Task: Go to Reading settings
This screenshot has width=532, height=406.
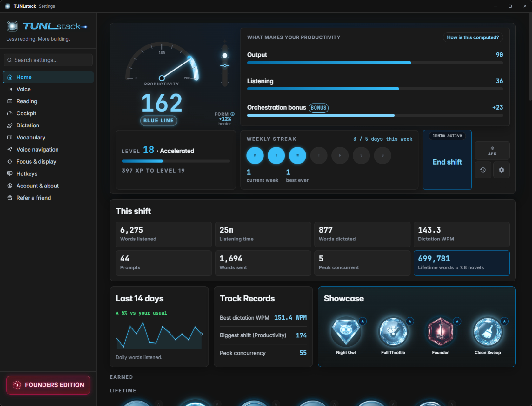Action: pos(48,101)
